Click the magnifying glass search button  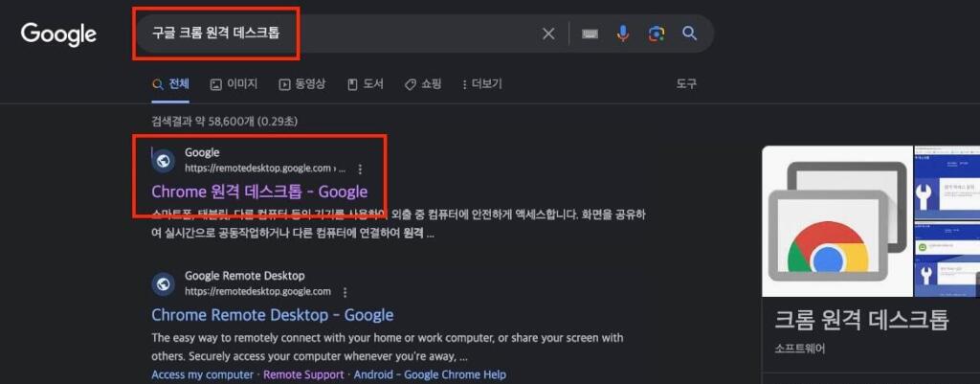689,34
